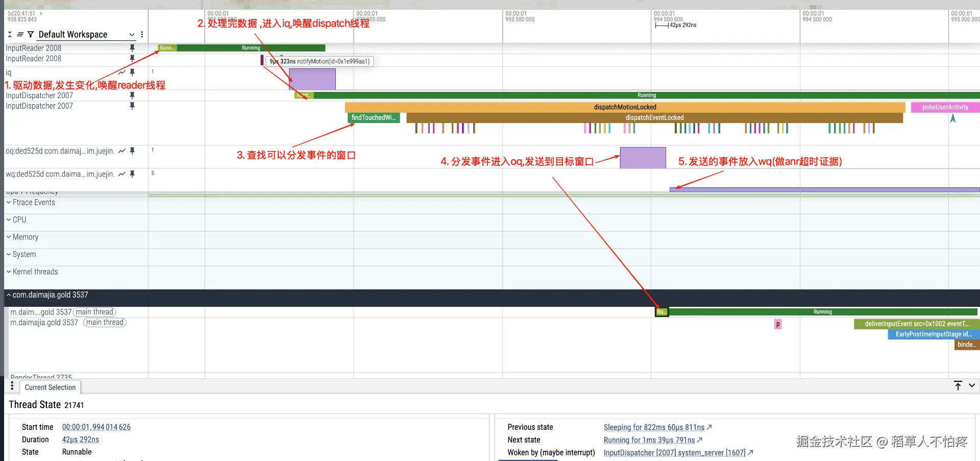Unpin the wq:ded525d counter track
The image size is (980, 461).
pos(132,174)
